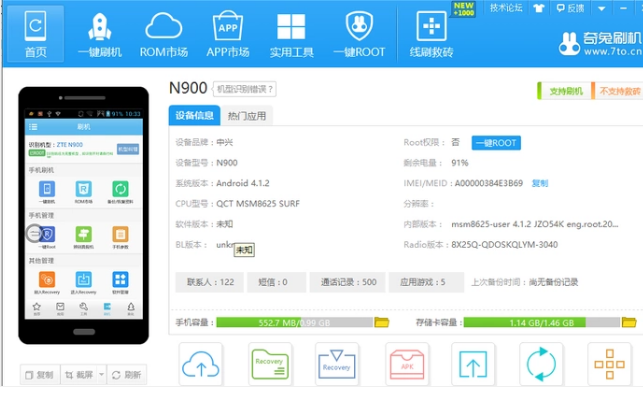This screenshot has height=408, width=643.
Task: Open the APP市场 shopping bag icon
Action: click(227, 35)
